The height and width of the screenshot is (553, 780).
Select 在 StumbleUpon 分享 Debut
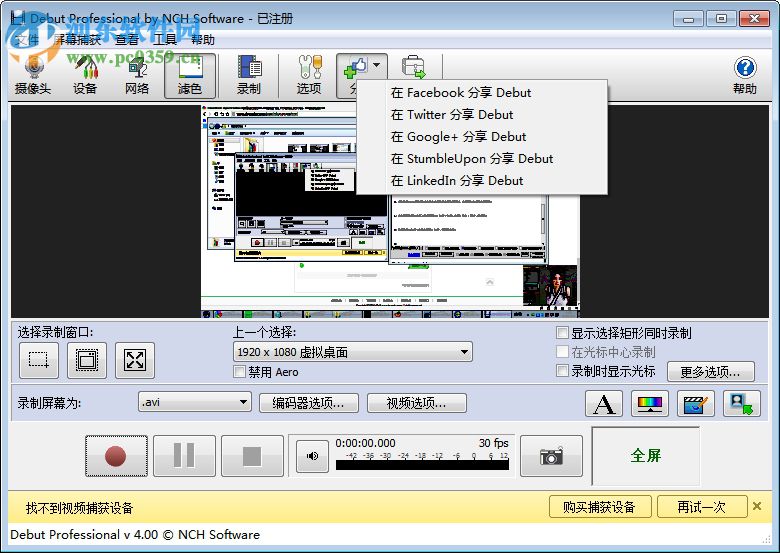click(482, 158)
